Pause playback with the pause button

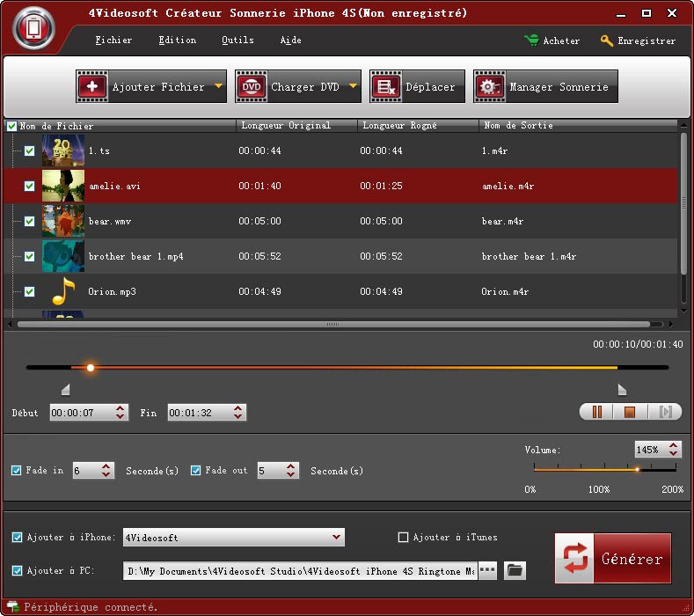596,412
